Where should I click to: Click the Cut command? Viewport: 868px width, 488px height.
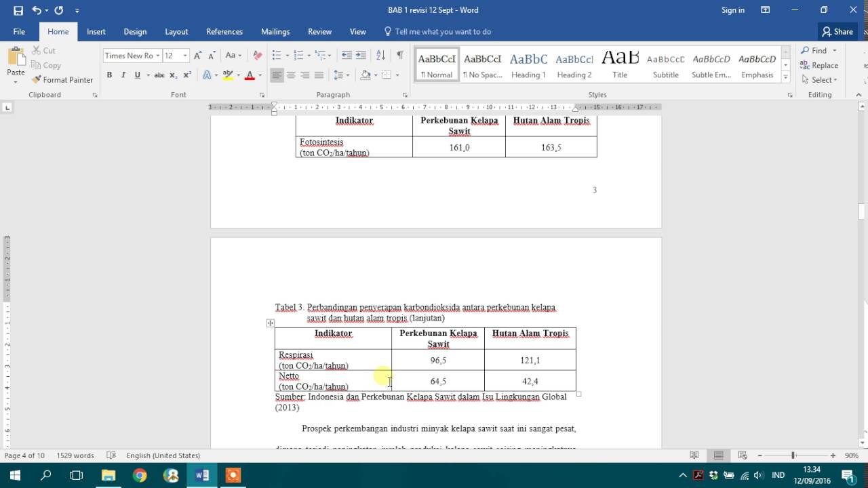tap(43, 51)
